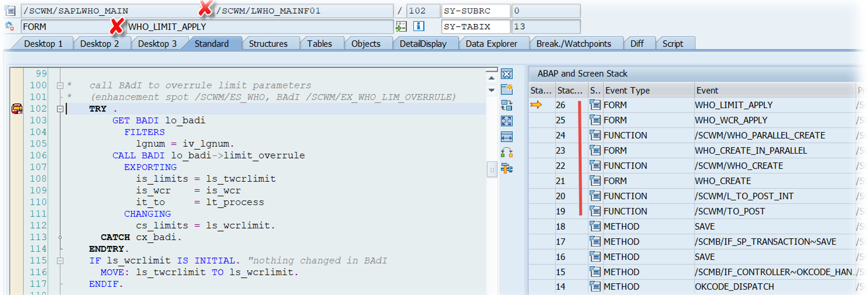Open the tool settings wrench icon
Image resolution: width=868 pixels, height=295 pixels.
tap(507, 168)
